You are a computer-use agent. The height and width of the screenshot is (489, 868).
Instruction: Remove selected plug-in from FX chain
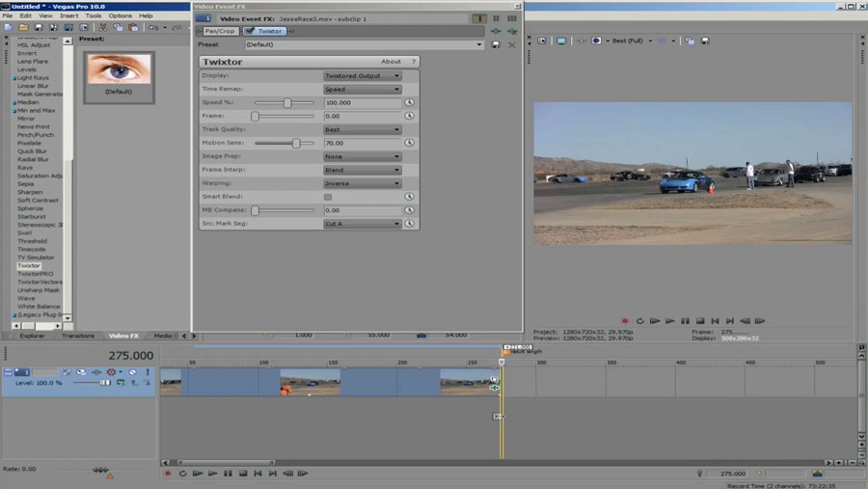pos(511,32)
